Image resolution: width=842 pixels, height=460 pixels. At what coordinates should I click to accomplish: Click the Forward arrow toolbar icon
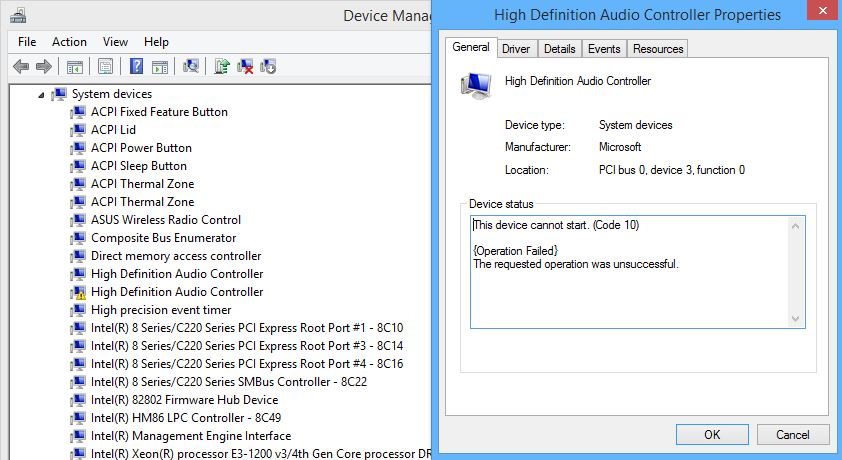43,67
